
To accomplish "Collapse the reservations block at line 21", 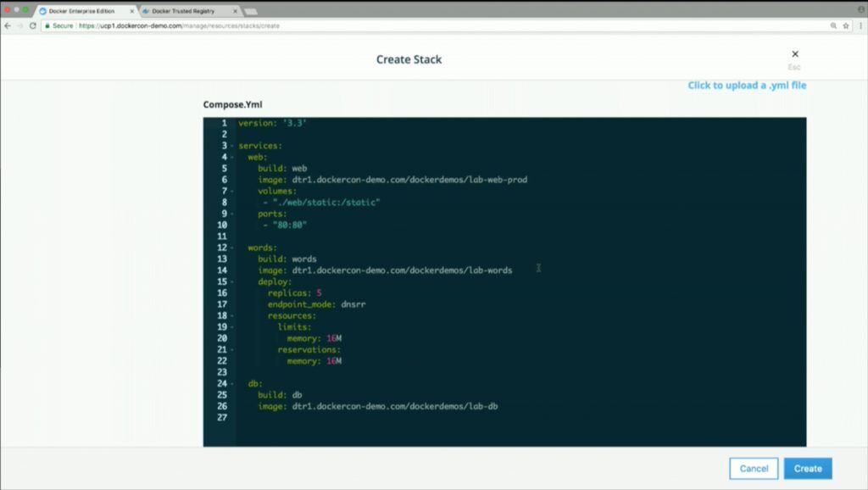I will [232, 350].
